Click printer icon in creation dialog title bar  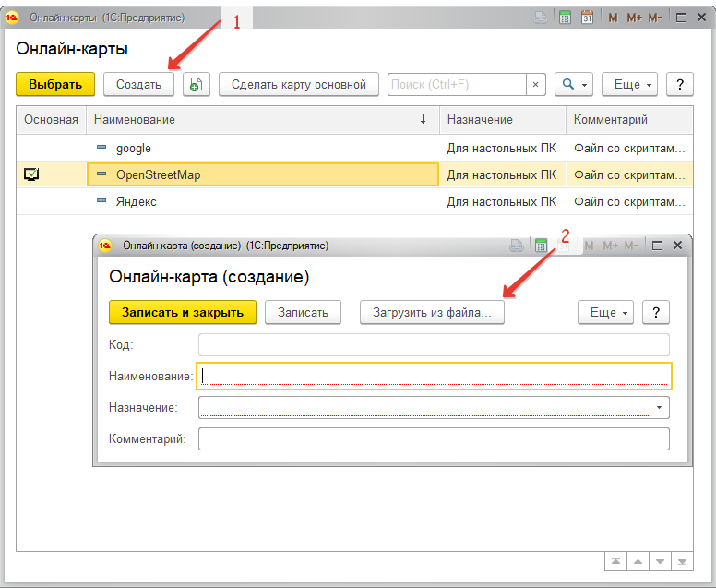pos(517,246)
